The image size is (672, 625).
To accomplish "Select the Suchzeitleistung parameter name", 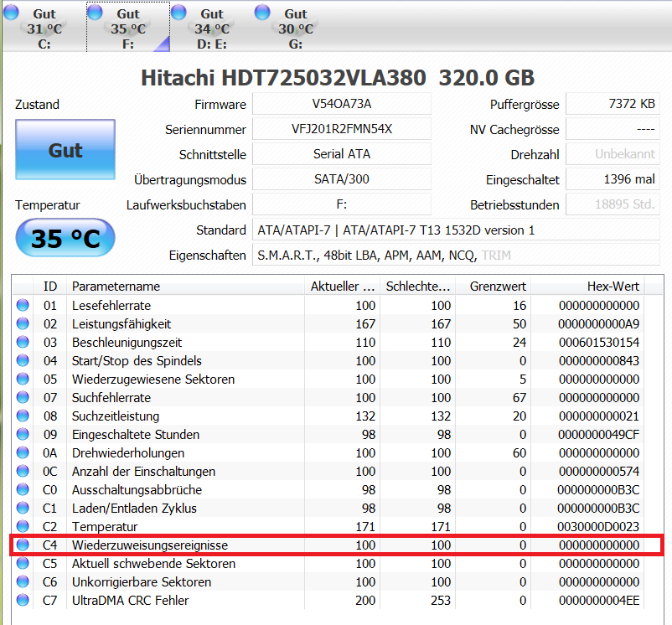I will tap(116, 416).
